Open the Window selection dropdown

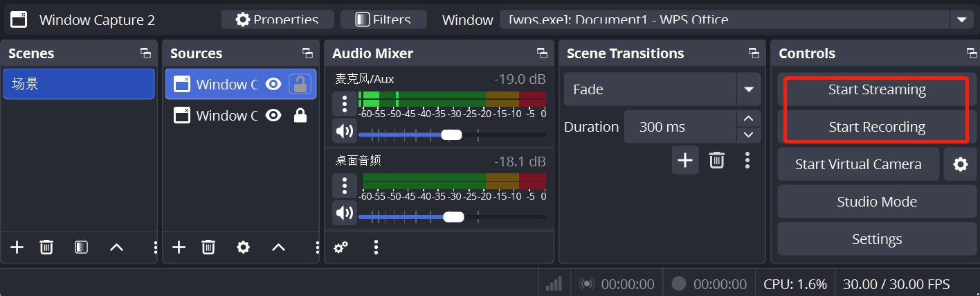[x=961, y=20]
